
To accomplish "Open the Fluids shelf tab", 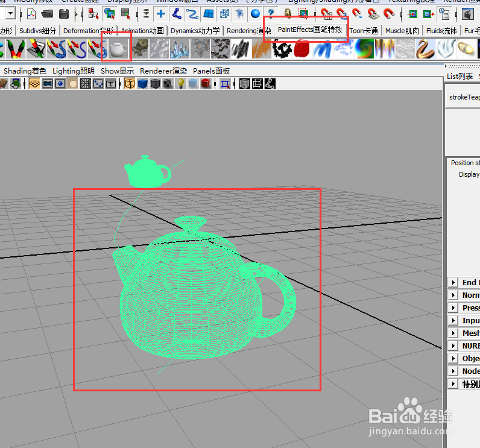I will point(441,31).
